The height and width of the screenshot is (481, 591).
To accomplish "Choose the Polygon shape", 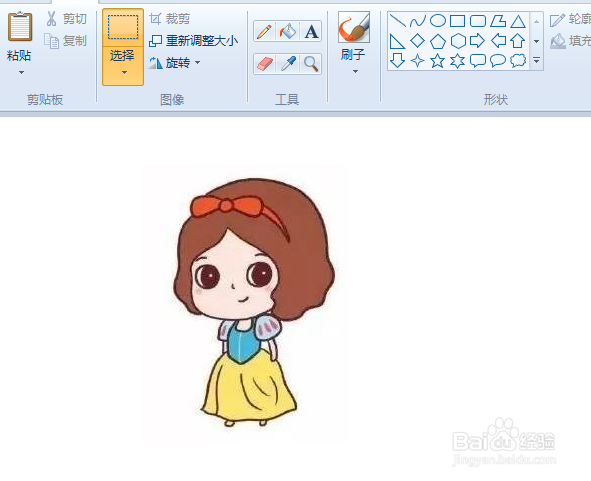I will (x=498, y=21).
